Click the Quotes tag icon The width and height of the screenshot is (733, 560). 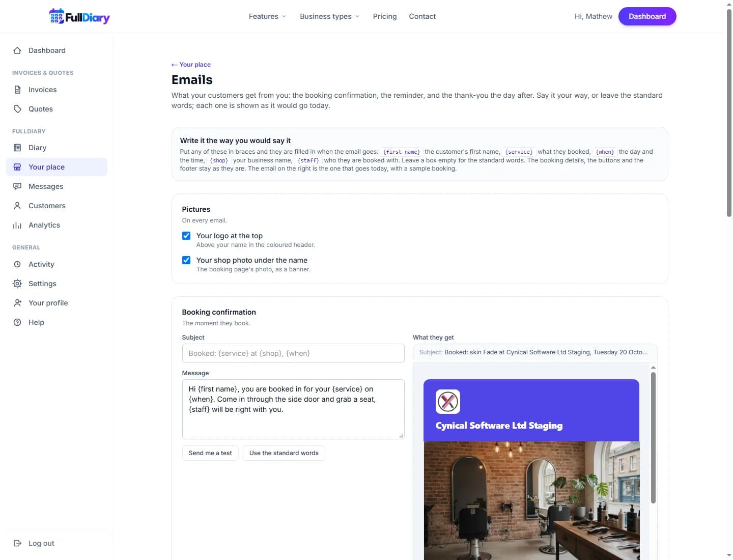17,109
